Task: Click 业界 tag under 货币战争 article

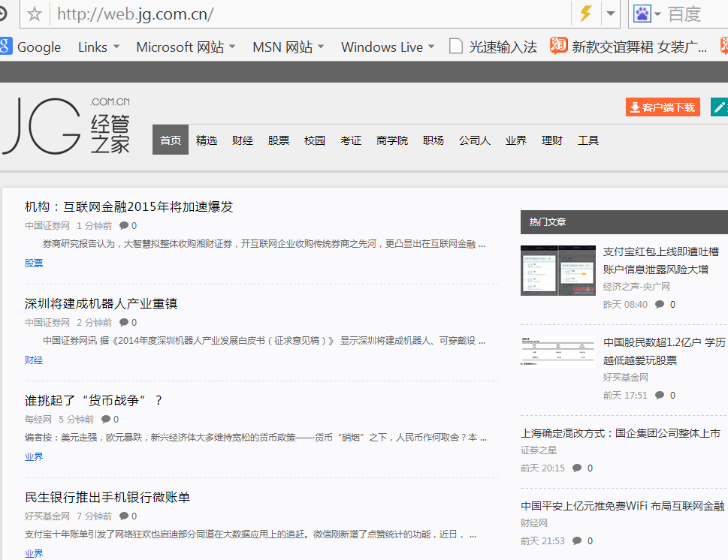Action: tap(33, 457)
